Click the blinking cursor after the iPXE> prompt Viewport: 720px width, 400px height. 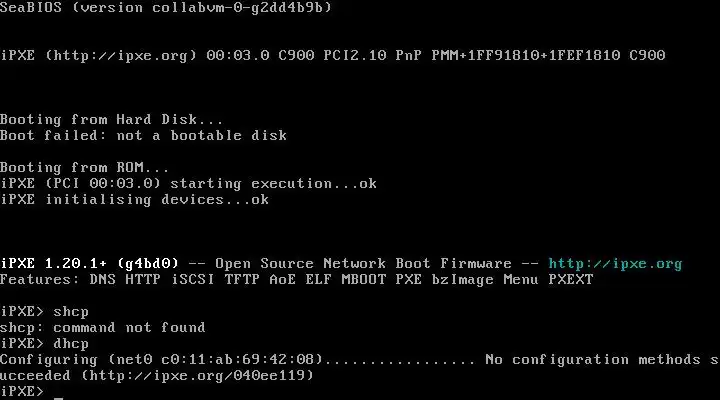pyautogui.click(x=58, y=397)
